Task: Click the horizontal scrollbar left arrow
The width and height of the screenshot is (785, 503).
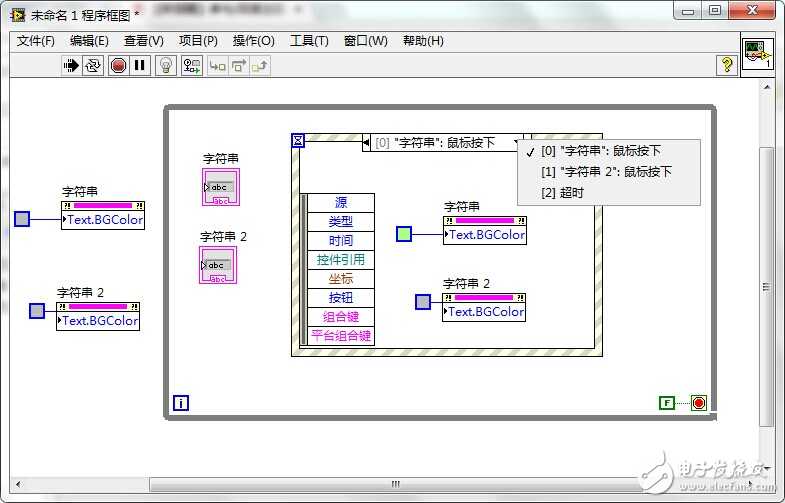Action: (19, 484)
